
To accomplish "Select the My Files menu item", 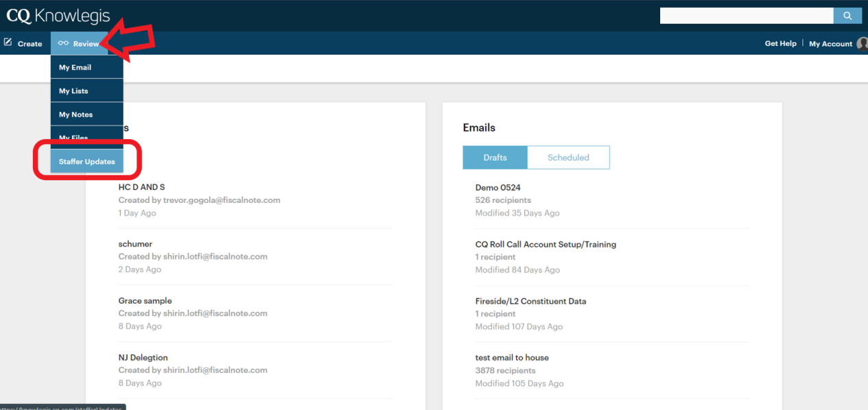I will click(x=73, y=138).
